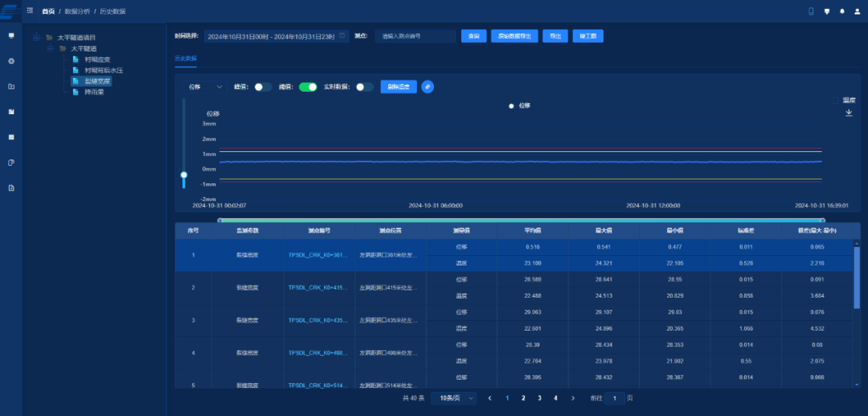Click the sidebar collapse hamburger icon

(30, 11)
